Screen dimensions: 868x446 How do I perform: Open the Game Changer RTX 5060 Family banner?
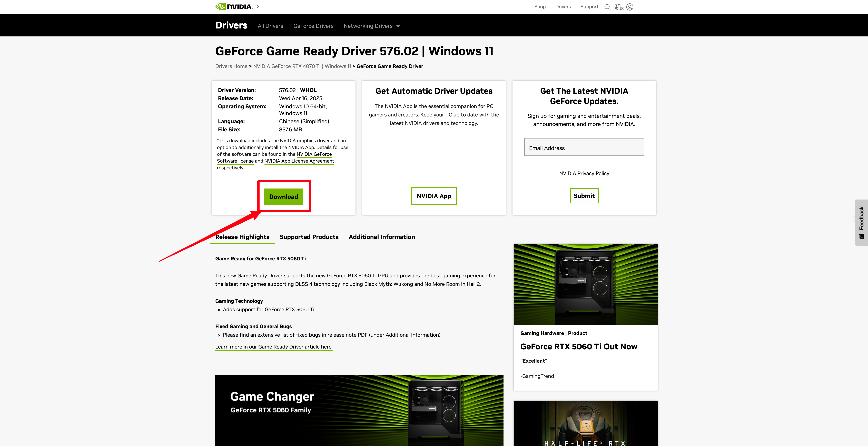point(359,410)
